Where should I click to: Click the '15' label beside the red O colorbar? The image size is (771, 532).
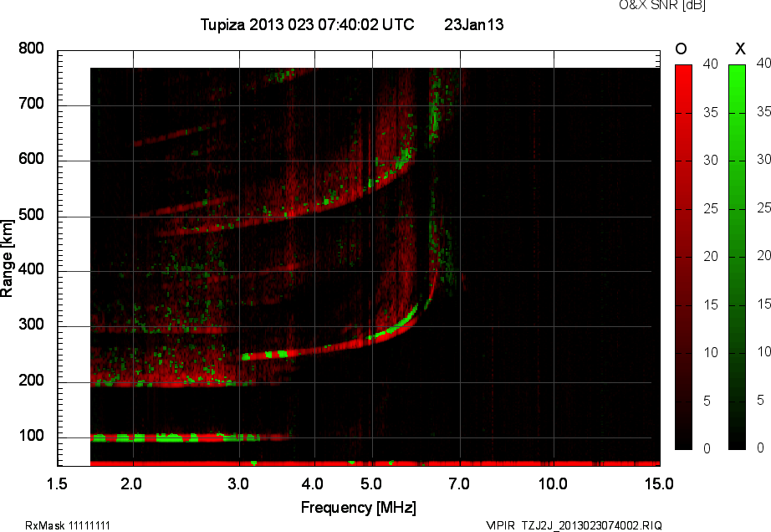click(x=711, y=304)
